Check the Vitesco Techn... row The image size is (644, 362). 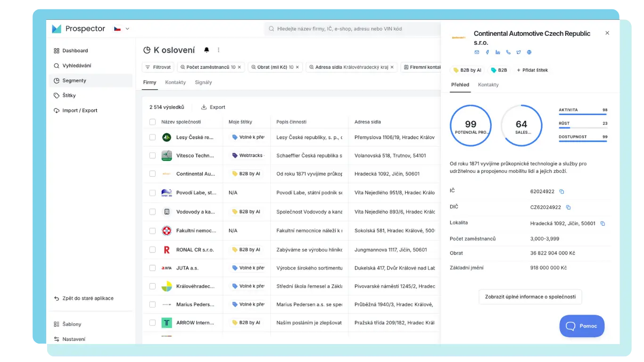point(152,156)
